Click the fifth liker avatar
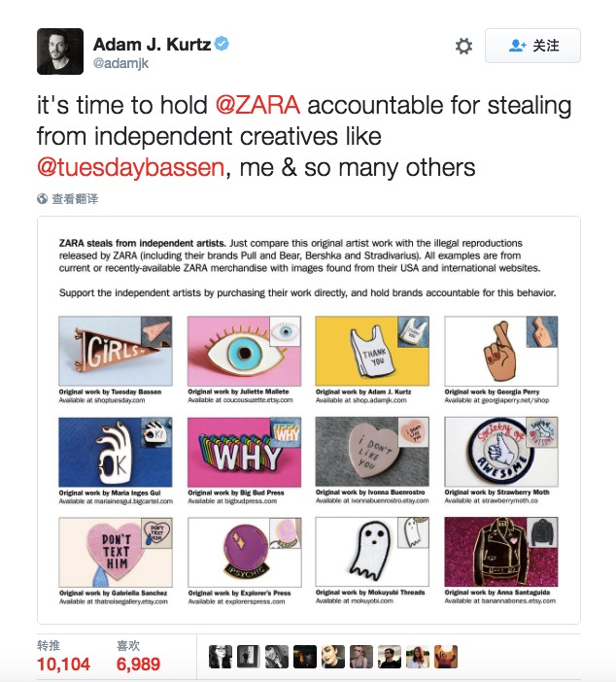 [333, 657]
